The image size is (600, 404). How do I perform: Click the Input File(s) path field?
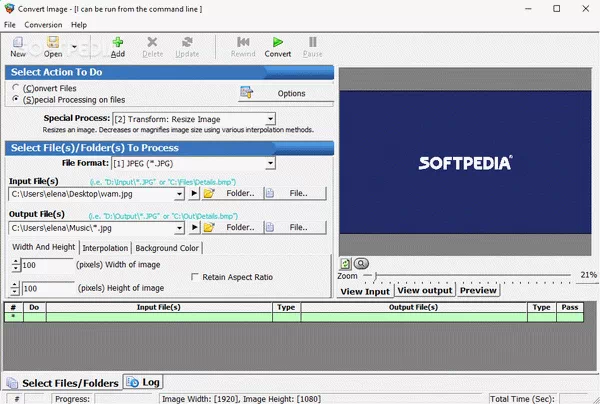tap(92, 194)
